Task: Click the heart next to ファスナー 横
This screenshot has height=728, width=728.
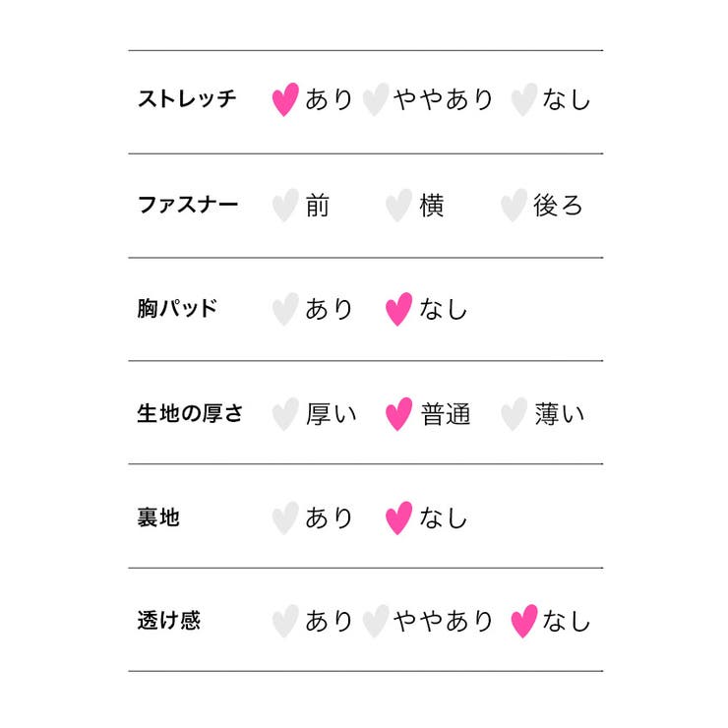Action: coord(398,205)
